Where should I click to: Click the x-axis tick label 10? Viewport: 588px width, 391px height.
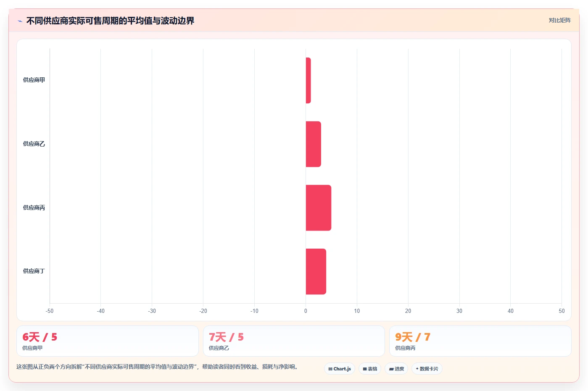pyautogui.click(x=357, y=311)
